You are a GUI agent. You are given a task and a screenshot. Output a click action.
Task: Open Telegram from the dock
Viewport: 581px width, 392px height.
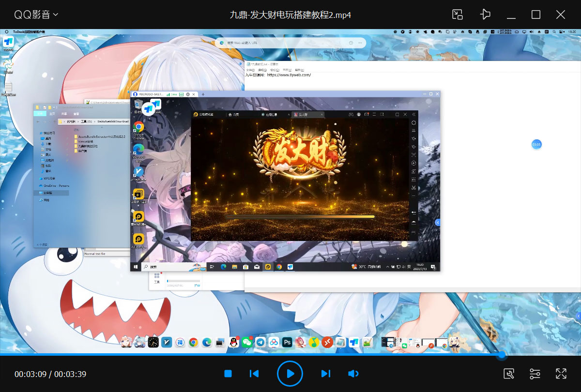[260, 343]
